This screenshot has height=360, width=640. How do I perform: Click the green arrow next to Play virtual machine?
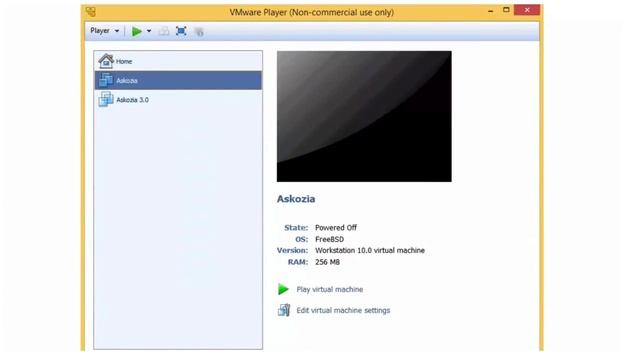[283, 289]
